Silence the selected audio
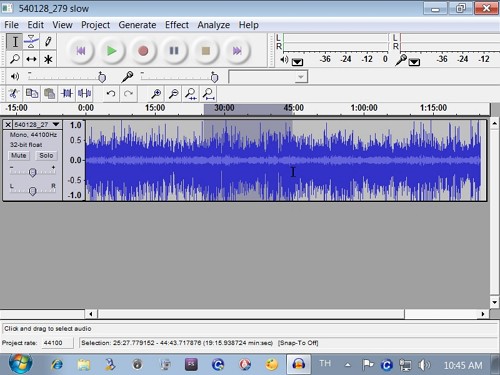The image size is (500, 375). tap(85, 94)
